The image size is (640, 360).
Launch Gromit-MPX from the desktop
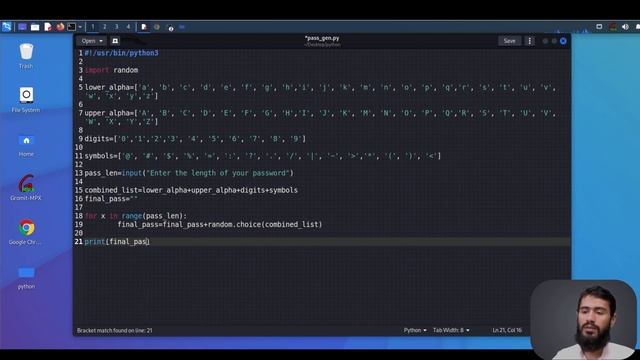click(x=26, y=188)
